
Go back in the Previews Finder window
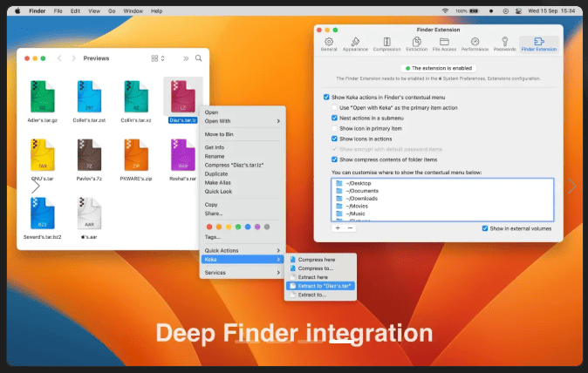[59, 58]
